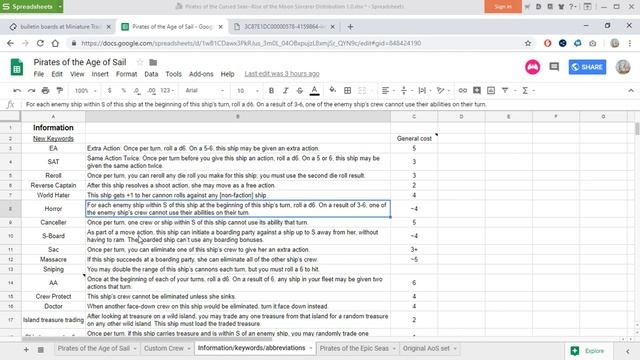Viewport: 640px width, 360px height.
Task: Undo the last action in toolbar
Action: (x=17, y=91)
